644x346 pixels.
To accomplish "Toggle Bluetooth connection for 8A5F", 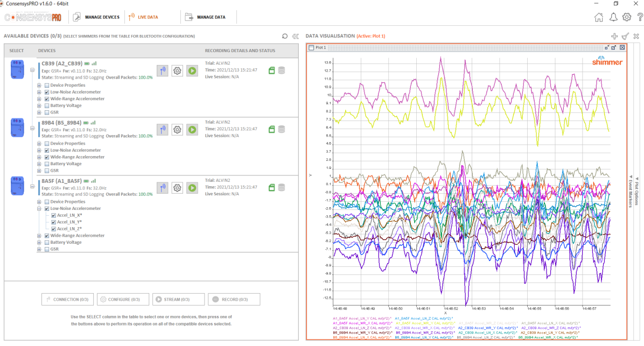I will (x=162, y=188).
